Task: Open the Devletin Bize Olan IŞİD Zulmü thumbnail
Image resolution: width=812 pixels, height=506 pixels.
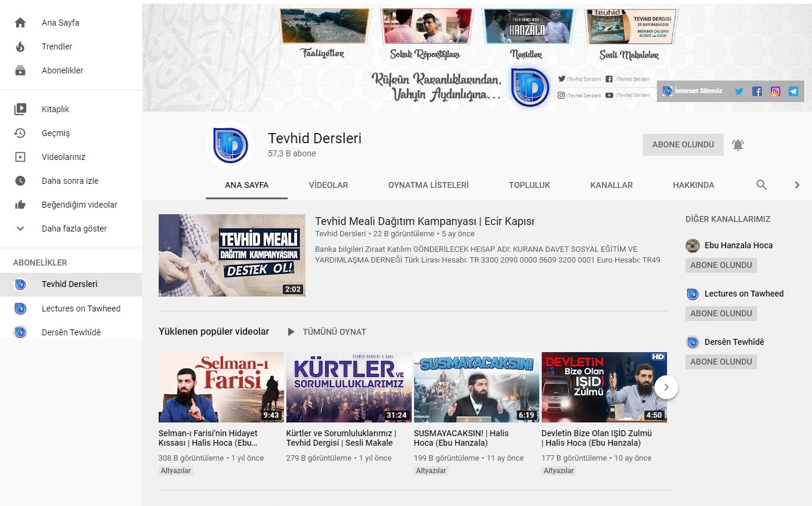Action: 604,387
